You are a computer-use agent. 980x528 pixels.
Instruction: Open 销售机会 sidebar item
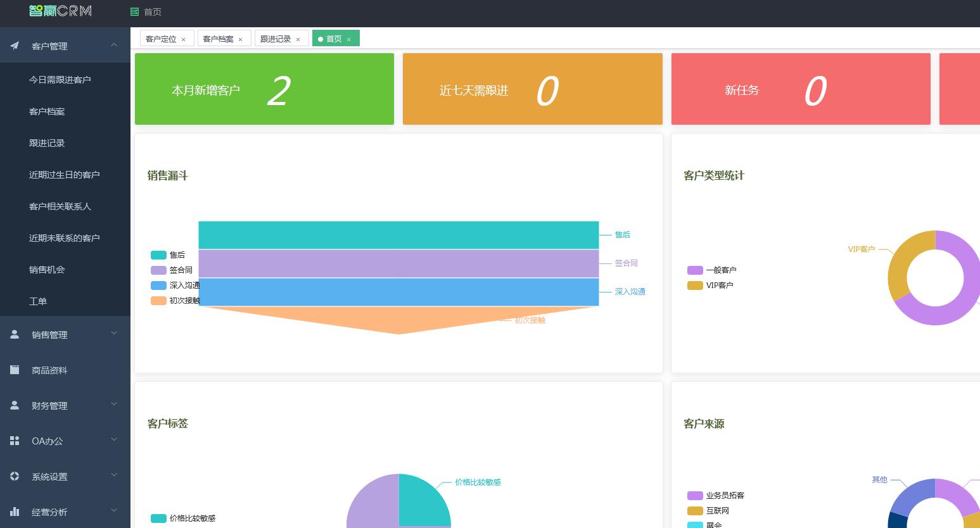tap(65, 270)
